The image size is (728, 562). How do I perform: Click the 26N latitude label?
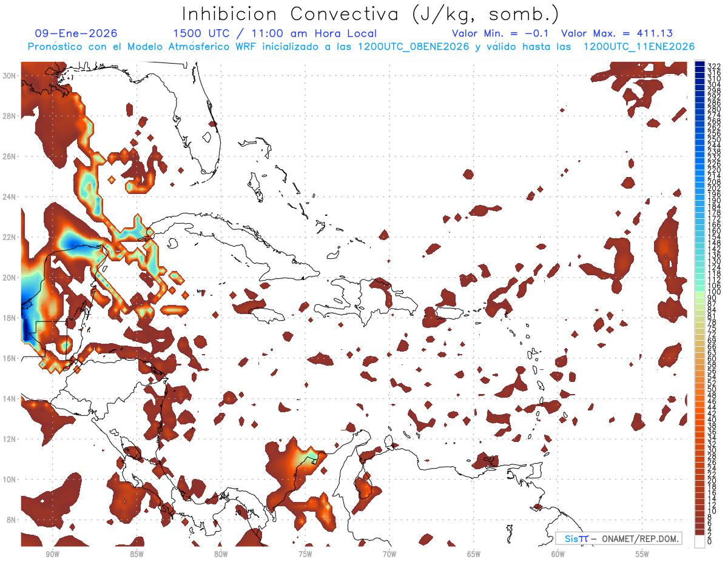pyautogui.click(x=10, y=156)
